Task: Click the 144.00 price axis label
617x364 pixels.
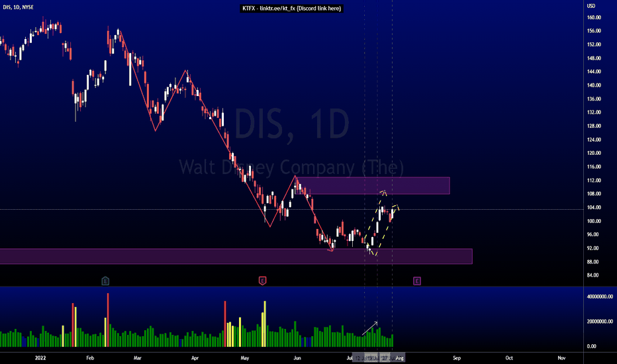Action: [594, 71]
